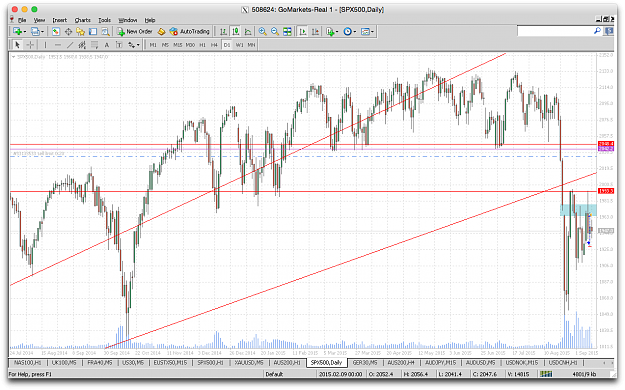
Task: Choose the text label 'T' tool
Action: click(119, 45)
